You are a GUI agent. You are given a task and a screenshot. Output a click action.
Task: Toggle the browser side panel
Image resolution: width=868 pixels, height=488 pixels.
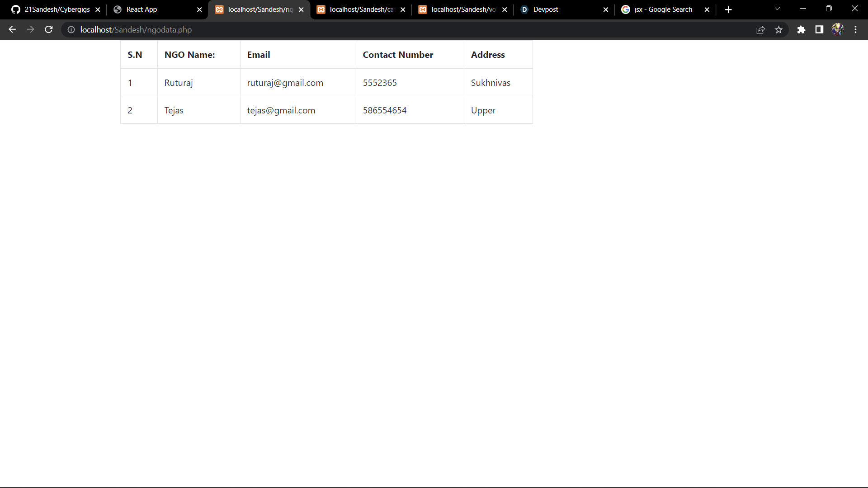pyautogui.click(x=819, y=30)
